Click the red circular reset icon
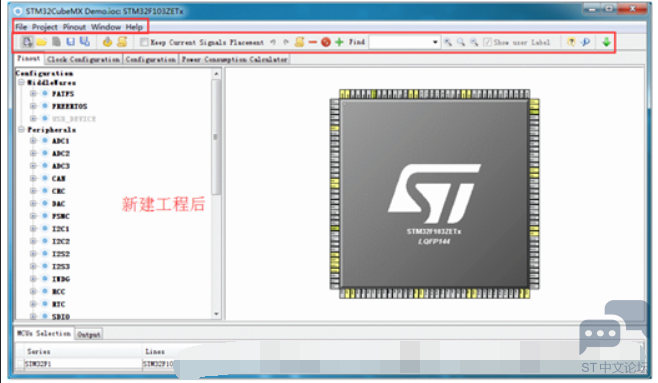Viewport: 658px width, 383px height. tap(326, 42)
